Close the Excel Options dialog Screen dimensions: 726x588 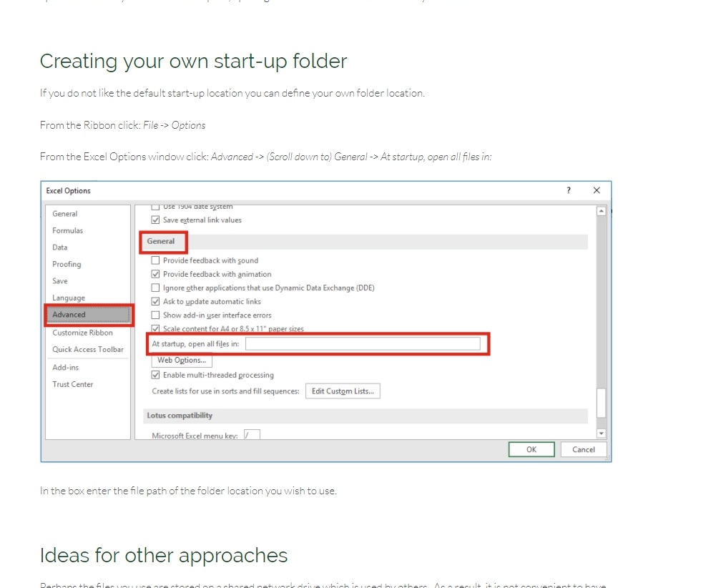(x=597, y=190)
